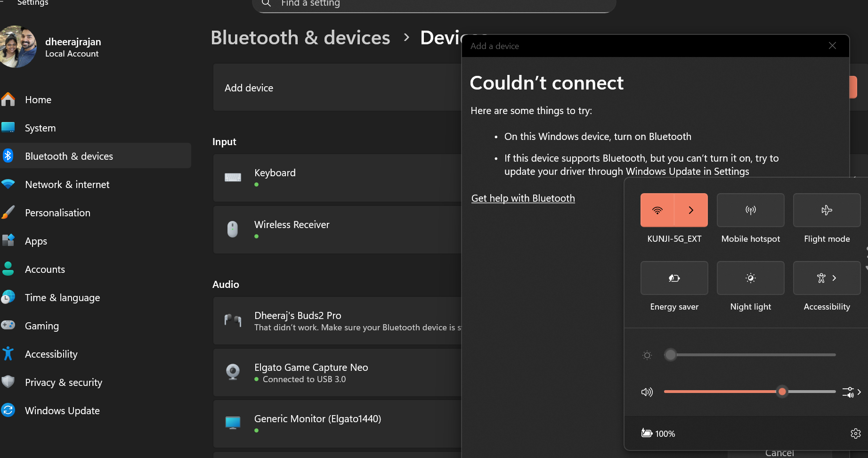Open Accessibility quick settings tile
Screen dimensions: 868x458
827,278
